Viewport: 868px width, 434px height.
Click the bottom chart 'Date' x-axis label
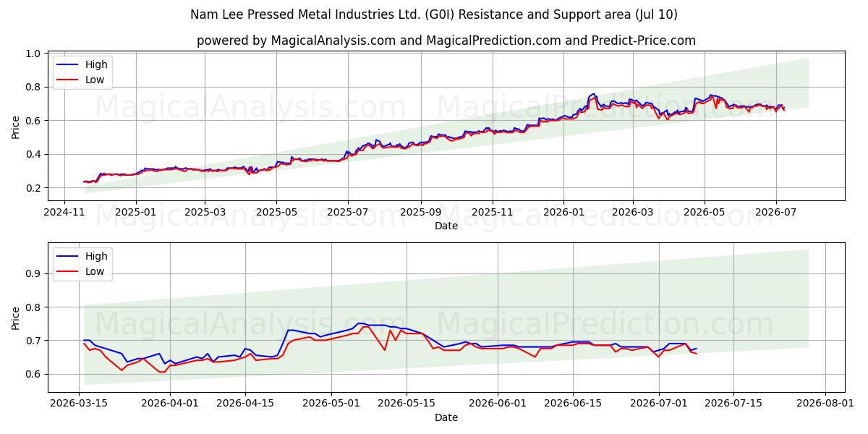(446, 417)
